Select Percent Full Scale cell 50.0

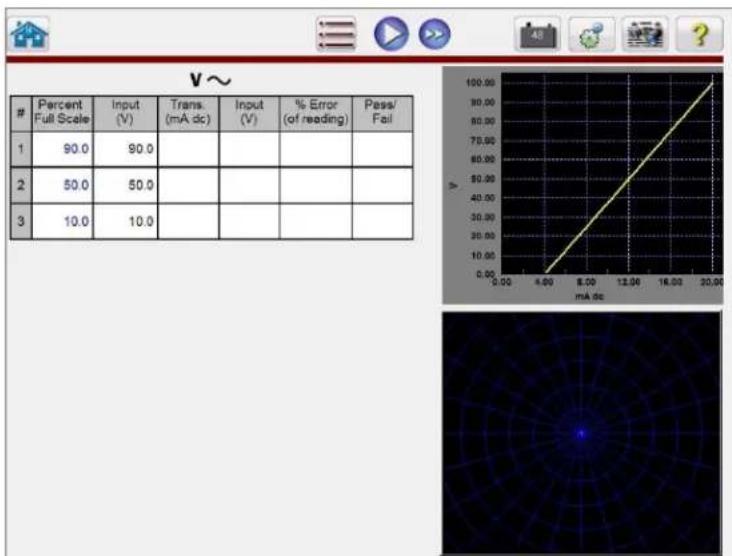(x=63, y=185)
